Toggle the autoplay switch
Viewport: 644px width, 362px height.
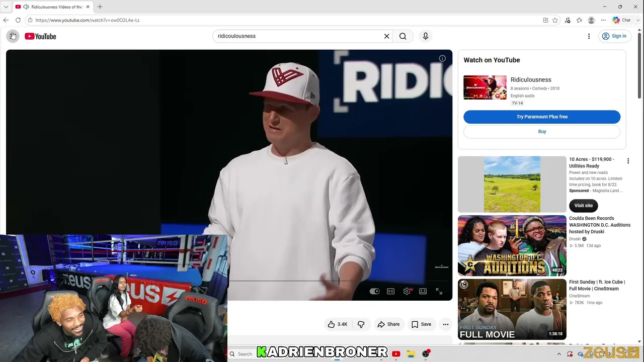(x=374, y=291)
